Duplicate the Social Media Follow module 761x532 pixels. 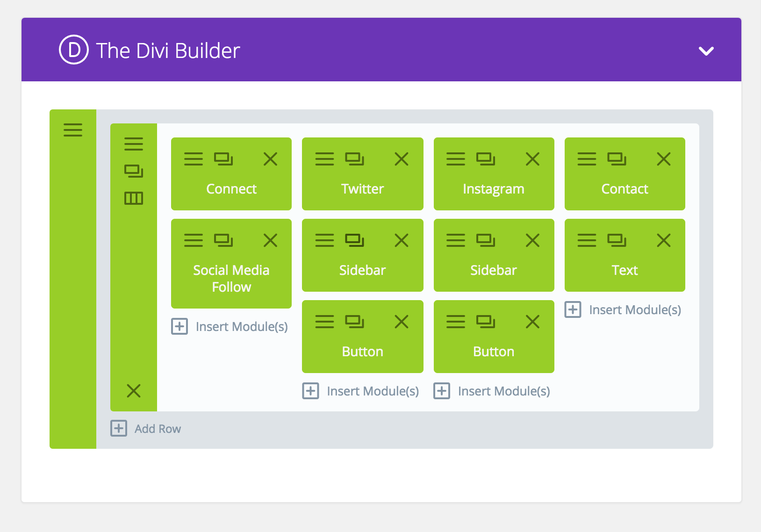tap(223, 240)
